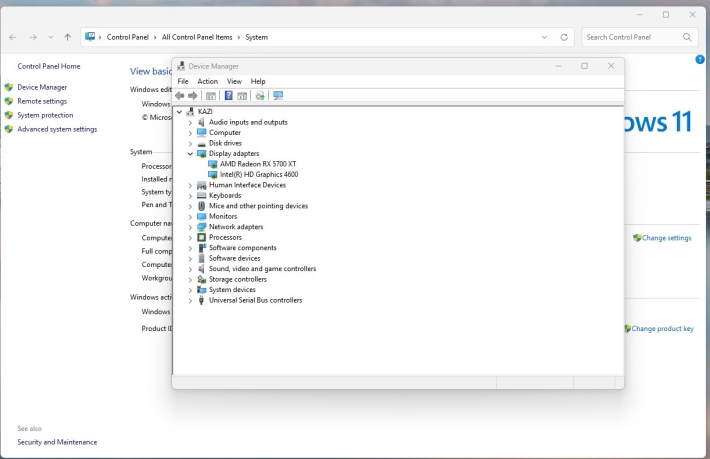Viewport: 710px width, 459px height.
Task: Click the Properties sheet toolbar icon beside the Help icon
Action: (x=242, y=96)
